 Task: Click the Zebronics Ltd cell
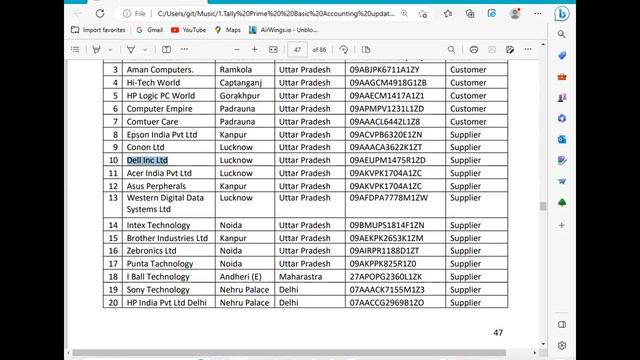point(169,251)
